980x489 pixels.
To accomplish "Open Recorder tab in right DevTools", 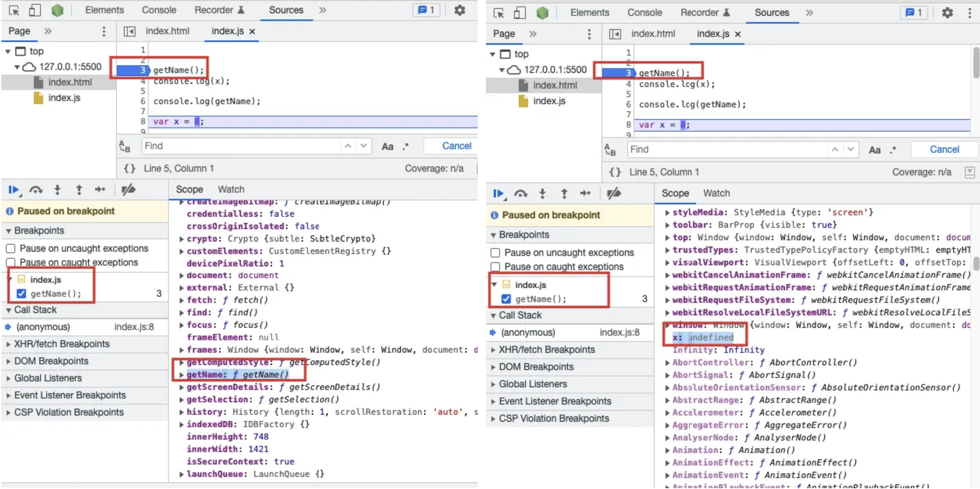I will pyautogui.click(x=705, y=13).
